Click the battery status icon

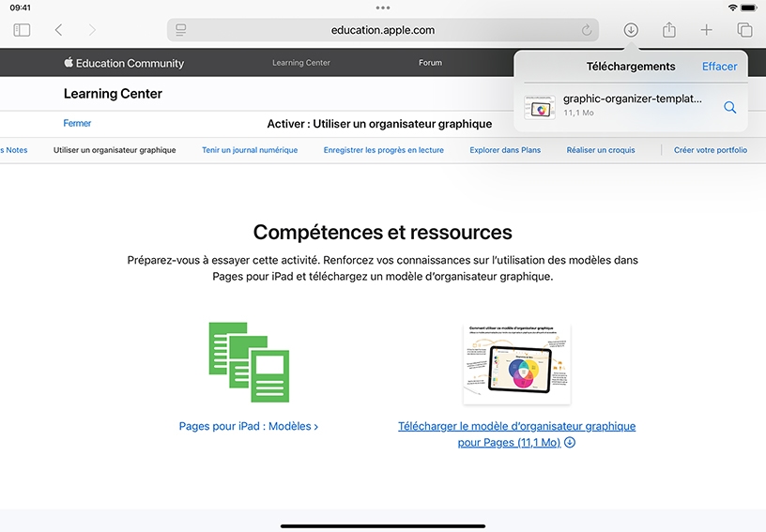click(749, 8)
